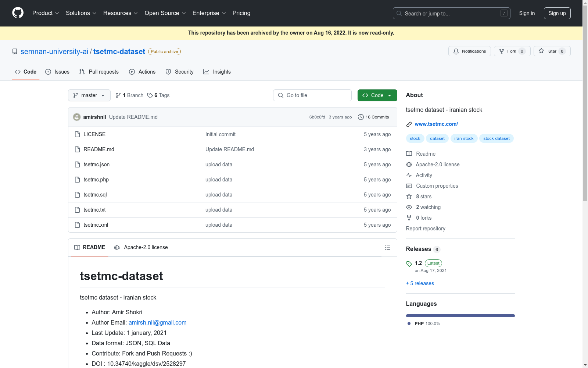This screenshot has height=368, width=588.
Task: Select the README tab in file viewer
Action: 90,247
